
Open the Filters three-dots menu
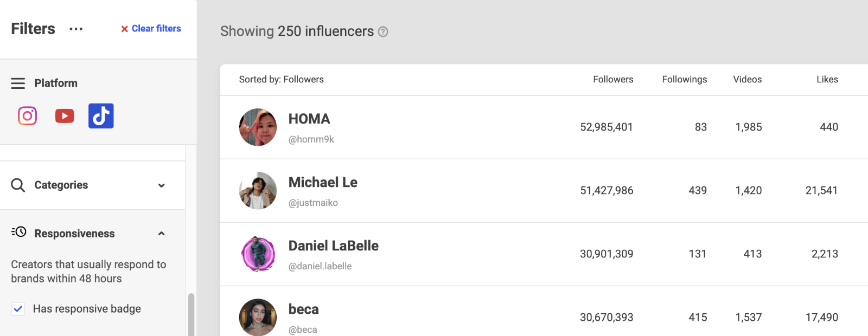tap(76, 29)
